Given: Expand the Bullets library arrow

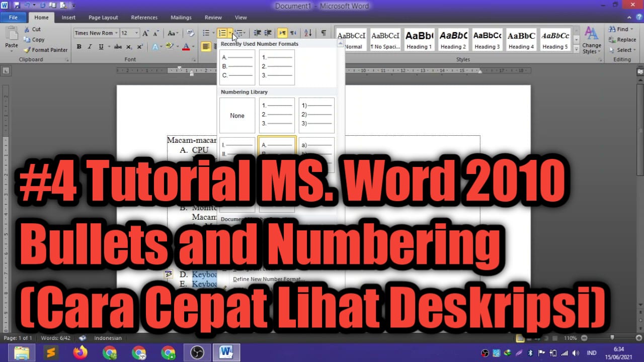Looking at the screenshot, I should coord(213,33).
